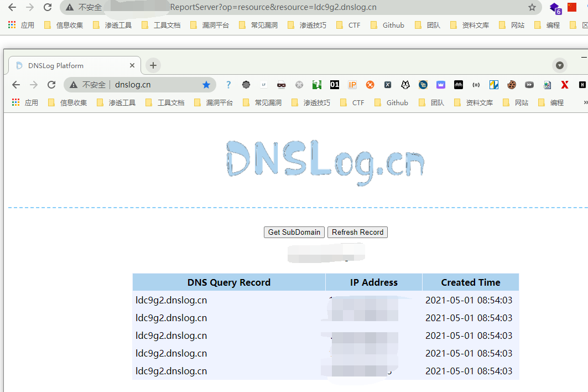Click the Get SubDomain button
588x392 pixels.
pyautogui.click(x=294, y=233)
